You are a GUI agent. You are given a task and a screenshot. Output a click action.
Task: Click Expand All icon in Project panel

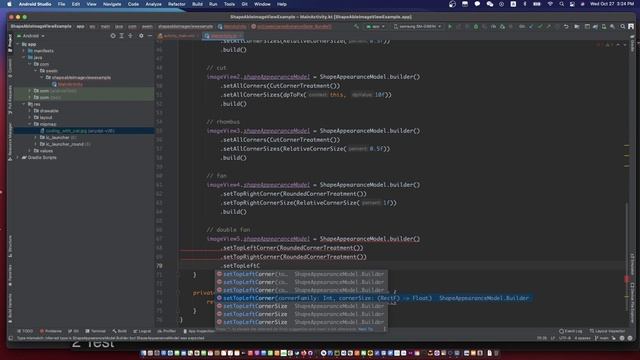[122, 36]
